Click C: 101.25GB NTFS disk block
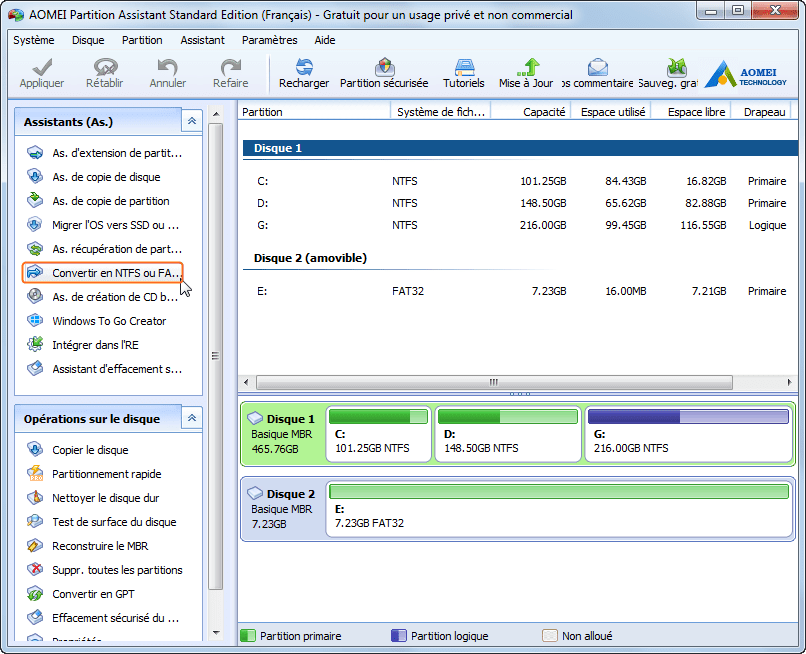Screen dimensions: 806x654 pyautogui.click(x=378, y=434)
